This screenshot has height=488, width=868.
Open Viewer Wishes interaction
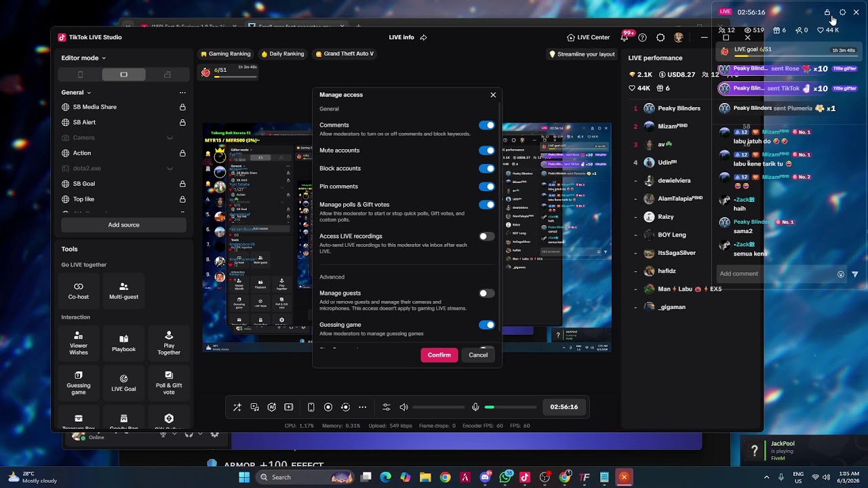click(79, 343)
